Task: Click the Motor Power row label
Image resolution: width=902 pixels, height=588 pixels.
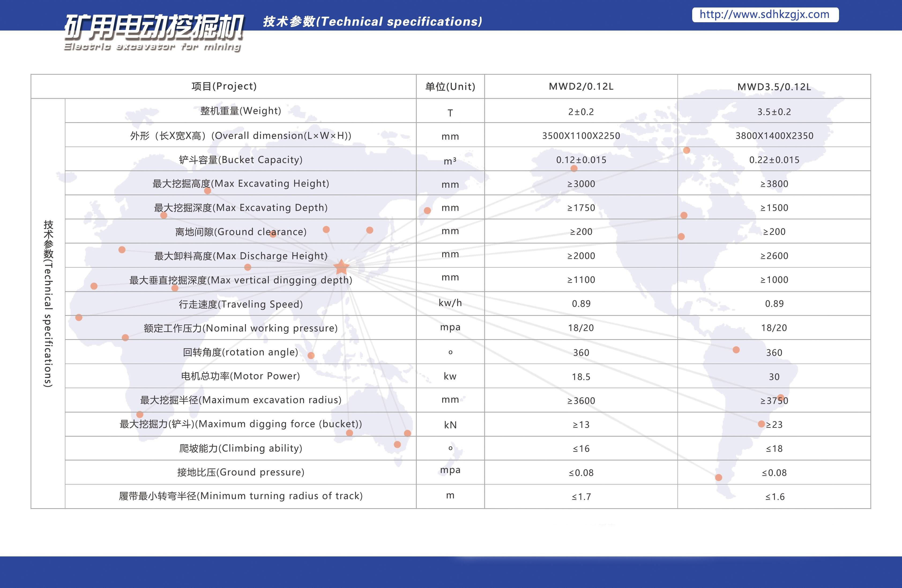Action: tap(241, 376)
